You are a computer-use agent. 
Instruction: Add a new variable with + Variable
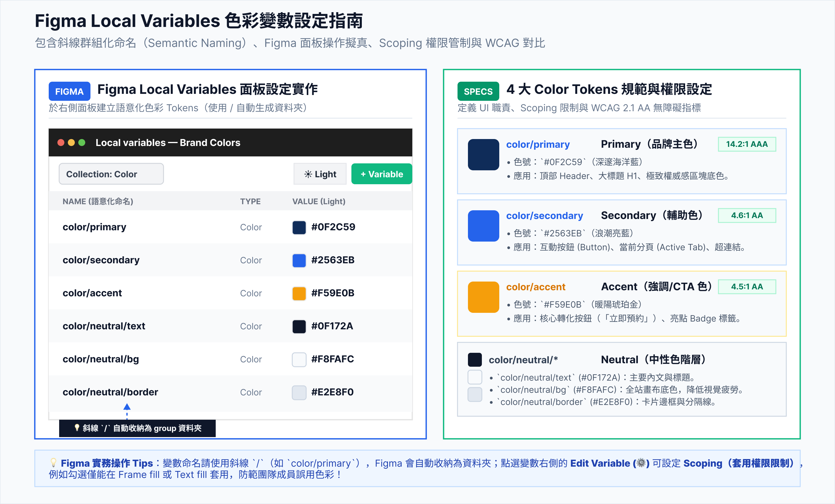(x=382, y=174)
